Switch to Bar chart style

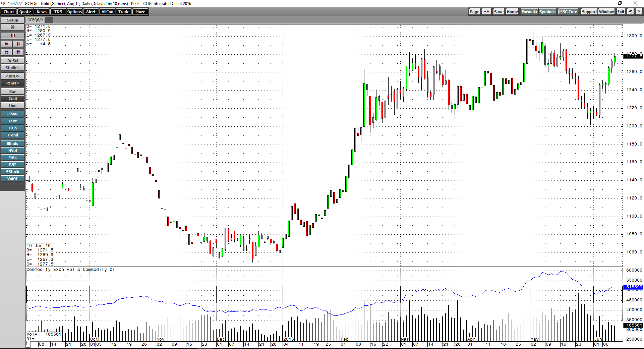point(12,91)
